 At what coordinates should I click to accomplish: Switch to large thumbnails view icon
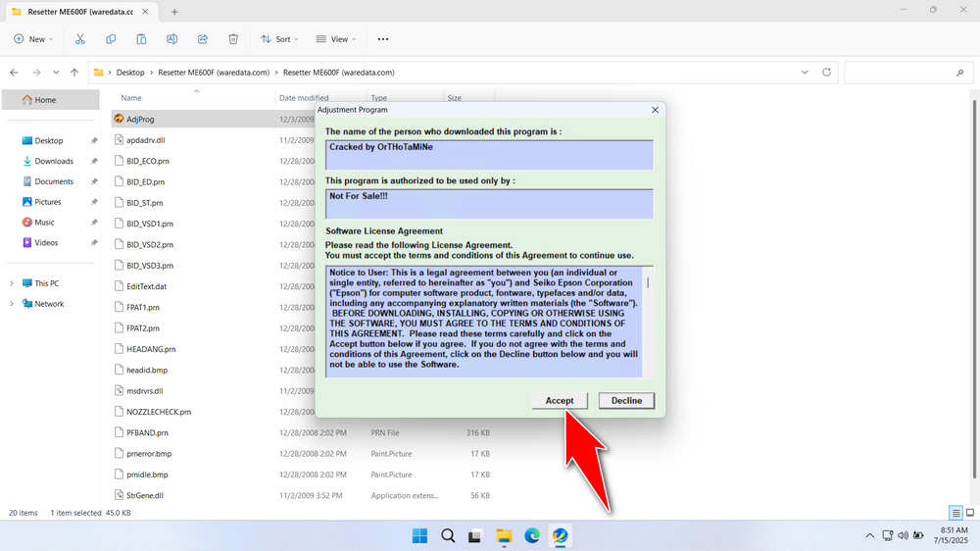pos(970,513)
